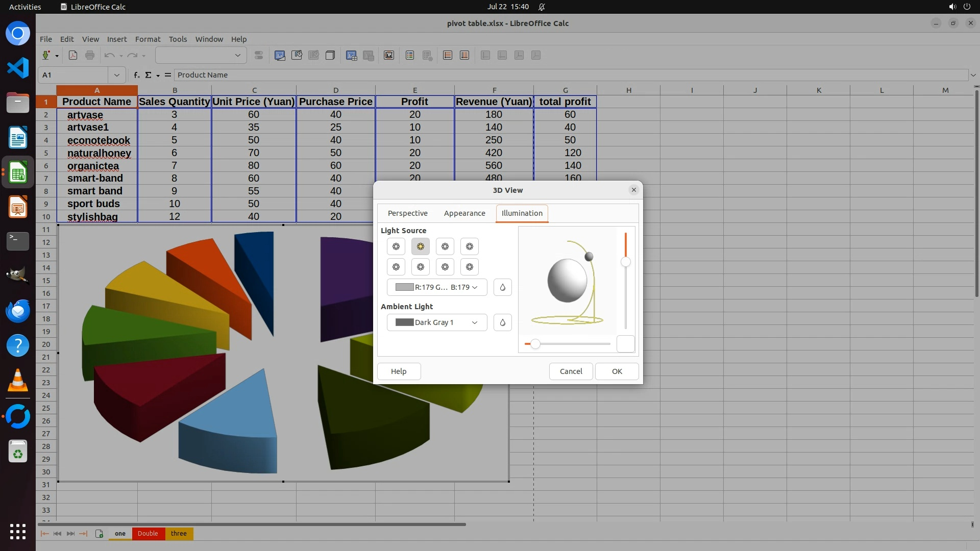Click the vertical light position slider

click(x=626, y=262)
